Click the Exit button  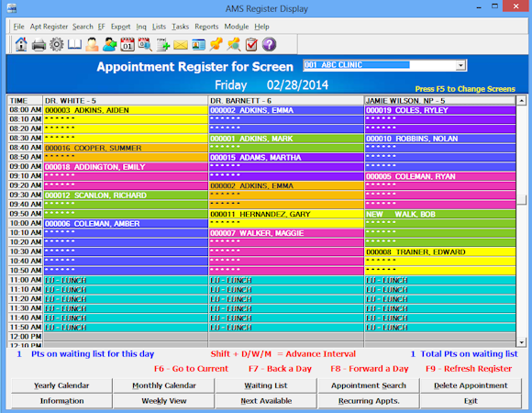pyautogui.click(x=471, y=401)
